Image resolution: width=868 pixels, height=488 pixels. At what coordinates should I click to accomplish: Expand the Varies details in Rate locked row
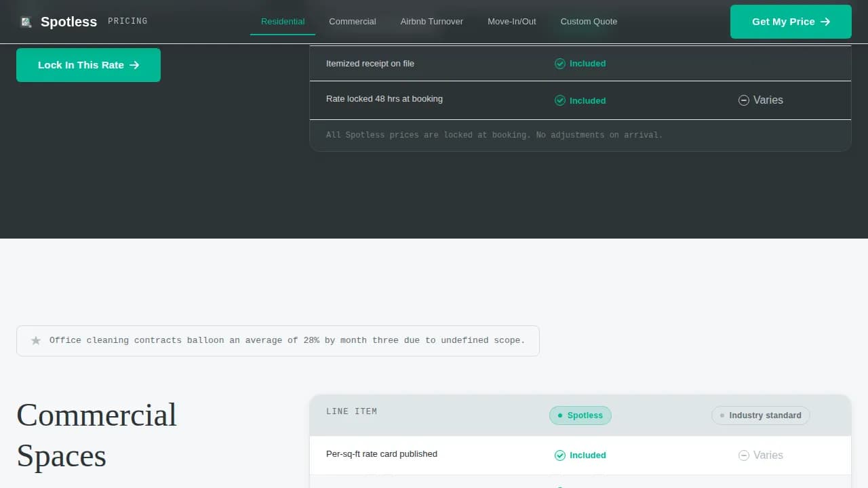761,100
